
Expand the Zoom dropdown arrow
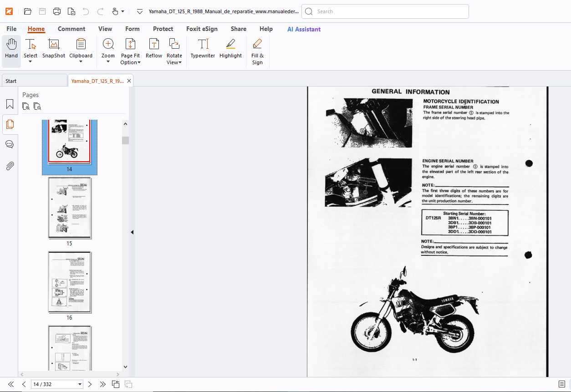[x=108, y=62]
